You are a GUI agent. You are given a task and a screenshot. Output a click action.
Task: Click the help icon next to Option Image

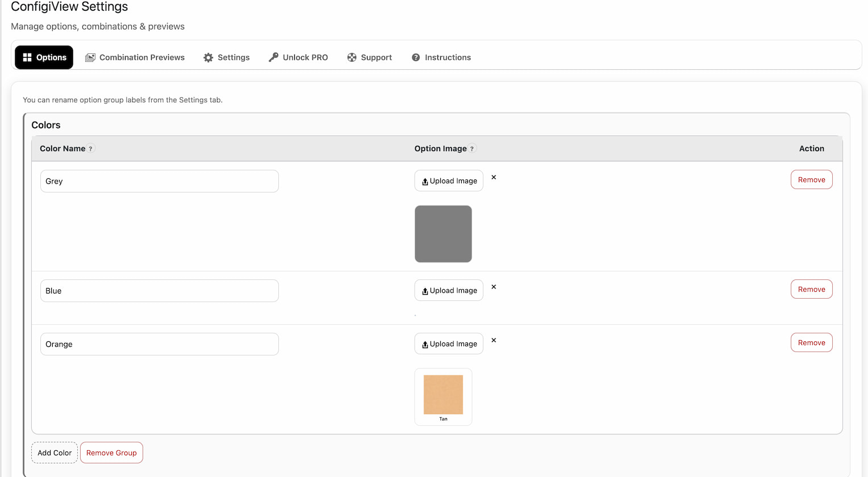coord(472,148)
